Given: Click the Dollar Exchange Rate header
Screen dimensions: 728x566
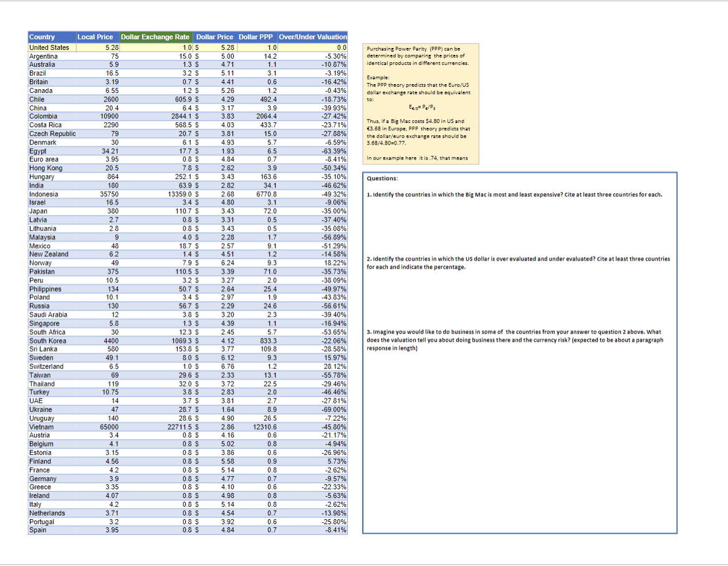Looking at the screenshot, I should click(156, 37).
